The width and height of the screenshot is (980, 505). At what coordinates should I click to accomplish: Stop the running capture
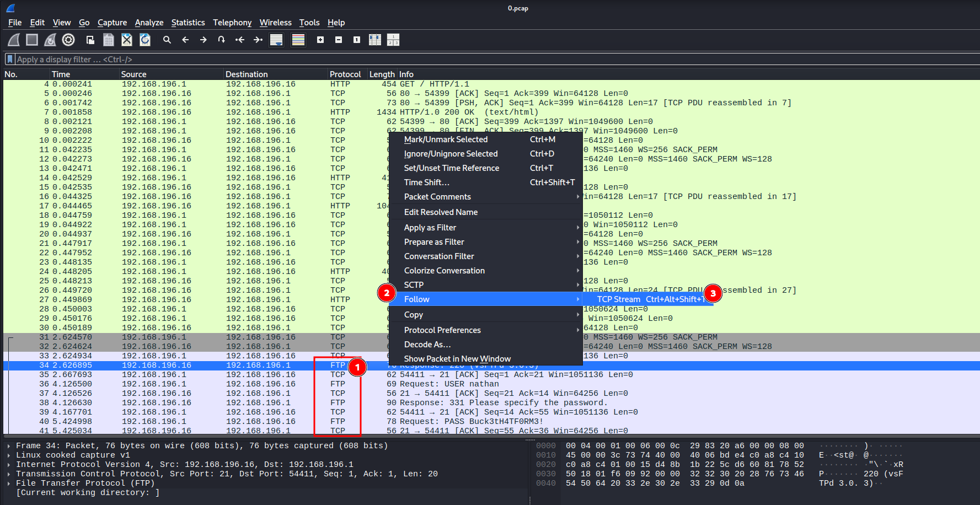31,39
